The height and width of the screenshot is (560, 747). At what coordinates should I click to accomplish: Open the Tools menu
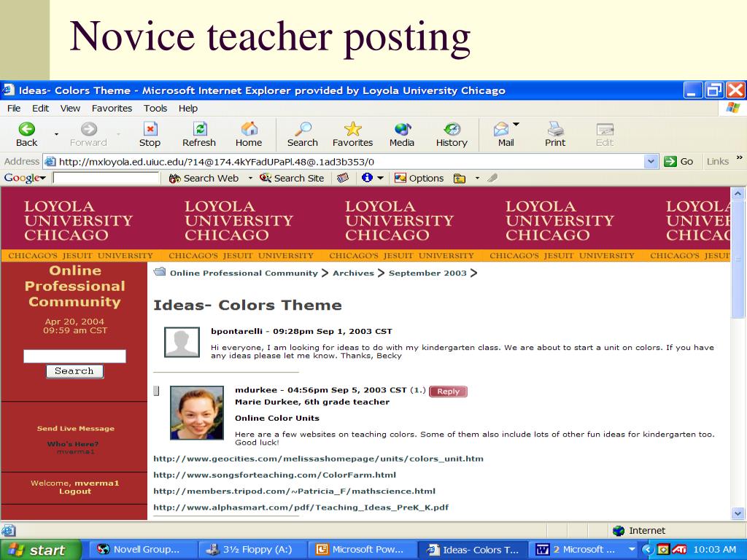pos(155,108)
